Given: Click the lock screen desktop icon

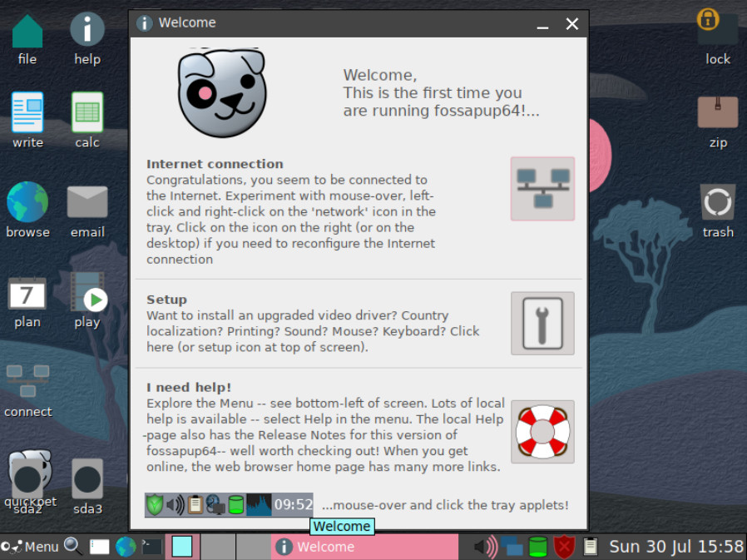Looking at the screenshot, I should [x=717, y=27].
